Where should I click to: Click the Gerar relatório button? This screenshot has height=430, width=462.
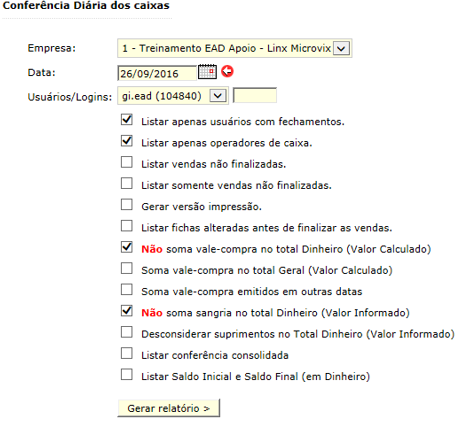tap(169, 408)
